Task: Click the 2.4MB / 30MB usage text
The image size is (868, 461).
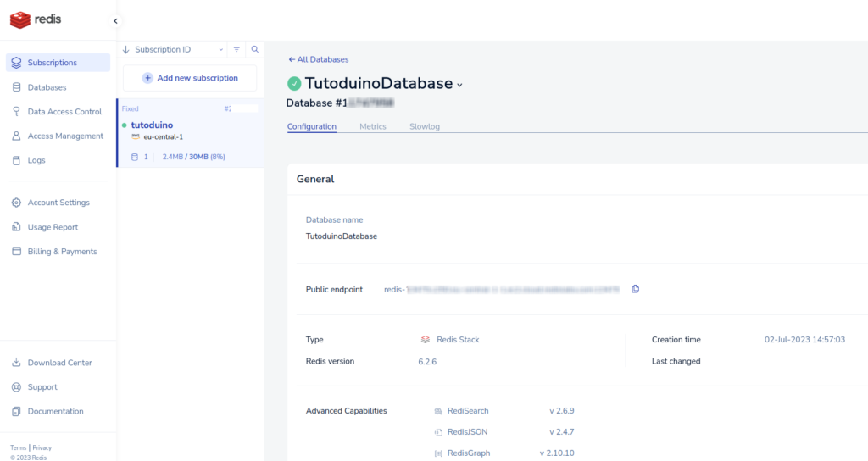Action: (x=194, y=157)
